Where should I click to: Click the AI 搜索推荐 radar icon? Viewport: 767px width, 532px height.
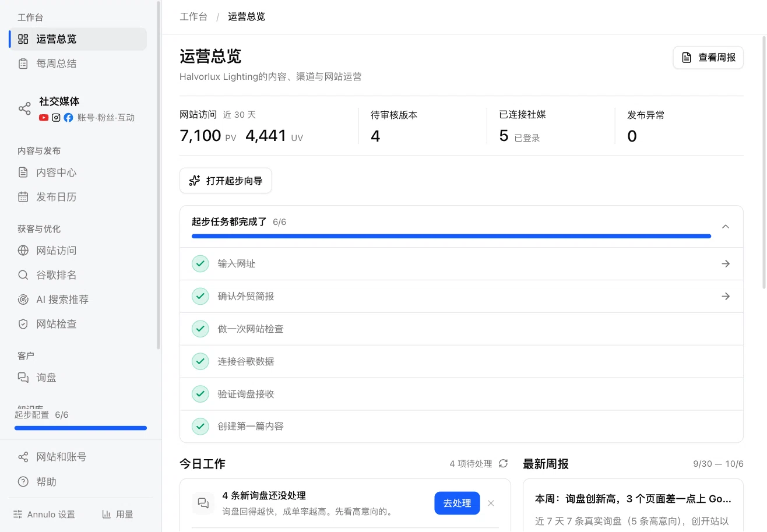[23, 300]
